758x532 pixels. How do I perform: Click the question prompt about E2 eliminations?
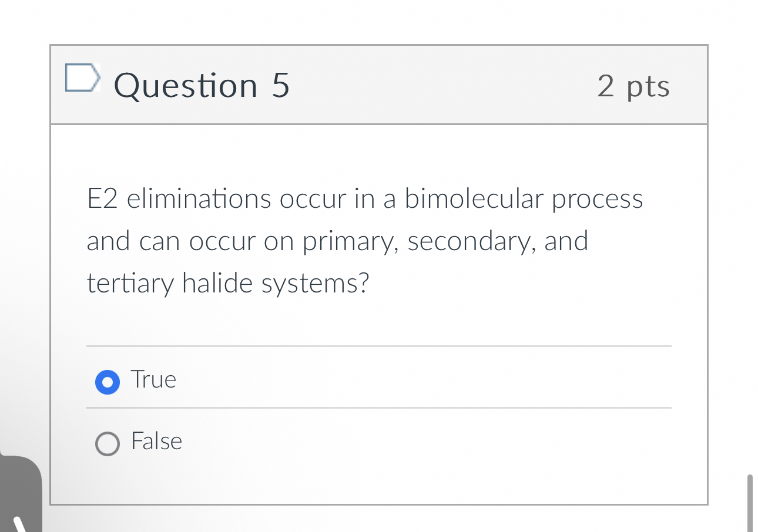point(364,241)
